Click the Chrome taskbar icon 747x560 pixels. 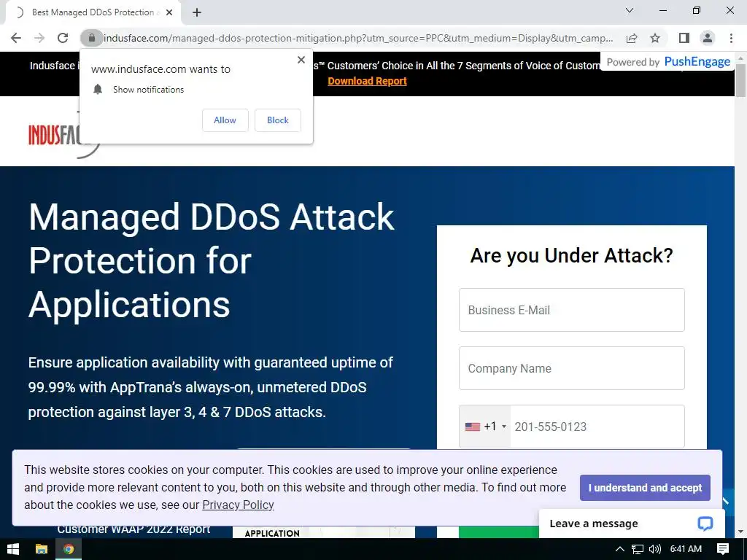point(69,549)
